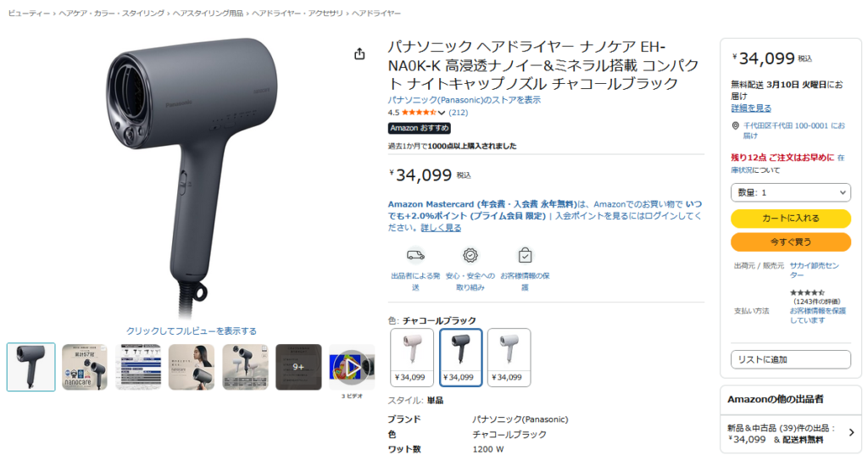The image size is (868, 455).
Task: Open the seller shipping truck icon
Action: point(415,255)
